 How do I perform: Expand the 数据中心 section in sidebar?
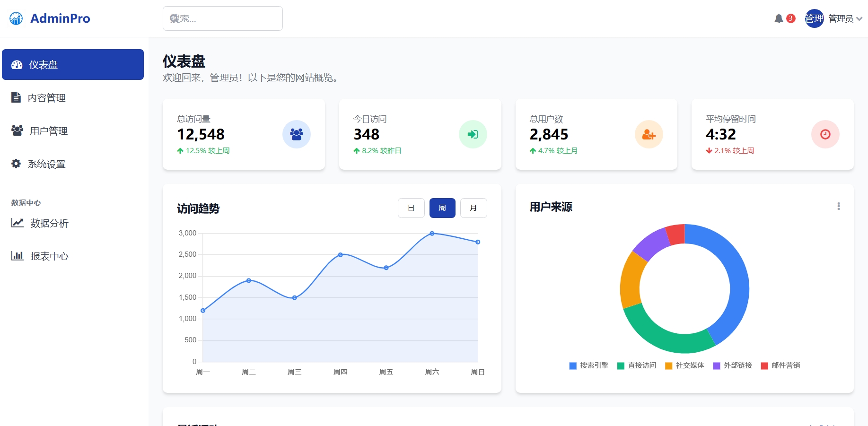tap(26, 202)
